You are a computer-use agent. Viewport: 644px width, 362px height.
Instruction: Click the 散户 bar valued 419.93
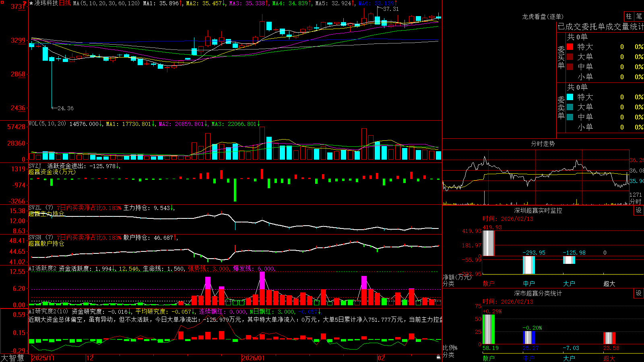point(489,243)
